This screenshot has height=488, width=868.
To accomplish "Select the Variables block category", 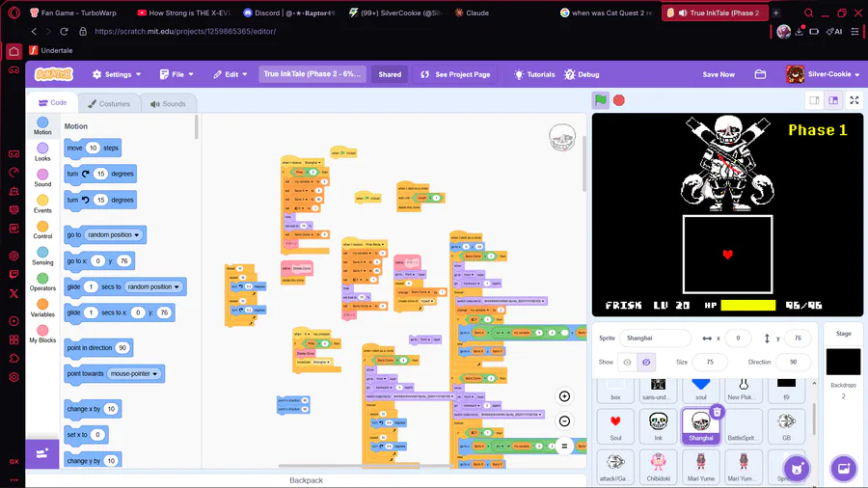I will pyautogui.click(x=42, y=308).
